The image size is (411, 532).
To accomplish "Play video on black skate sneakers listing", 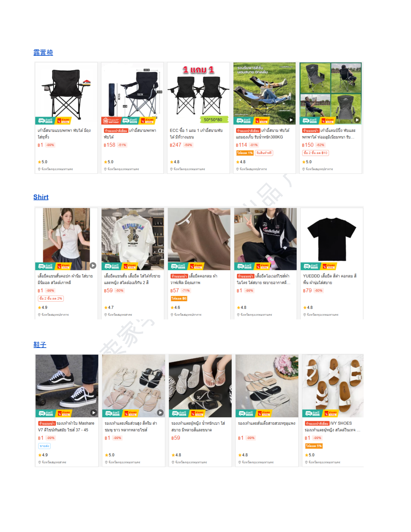I will point(94,413).
